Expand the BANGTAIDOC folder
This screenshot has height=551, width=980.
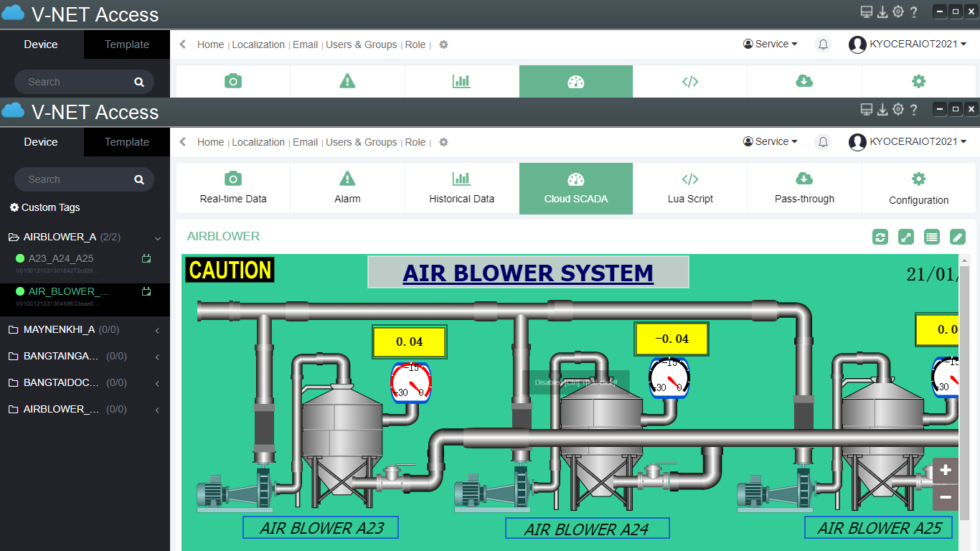(x=158, y=383)
